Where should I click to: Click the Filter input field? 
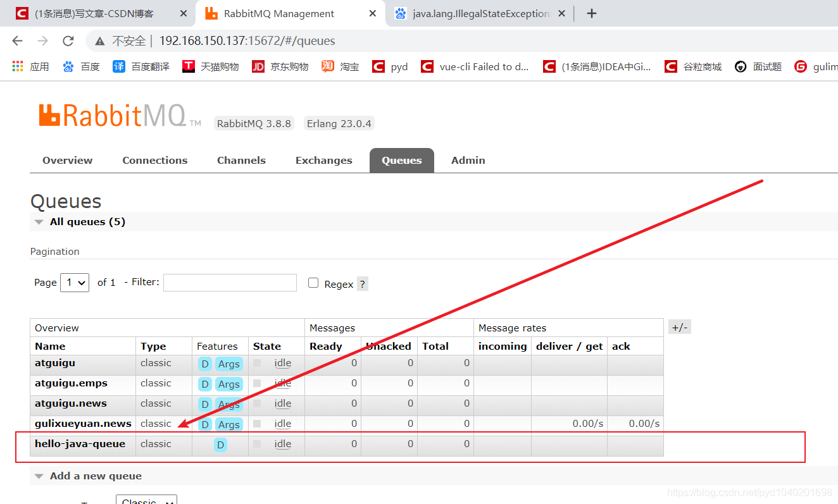[230, 283]
